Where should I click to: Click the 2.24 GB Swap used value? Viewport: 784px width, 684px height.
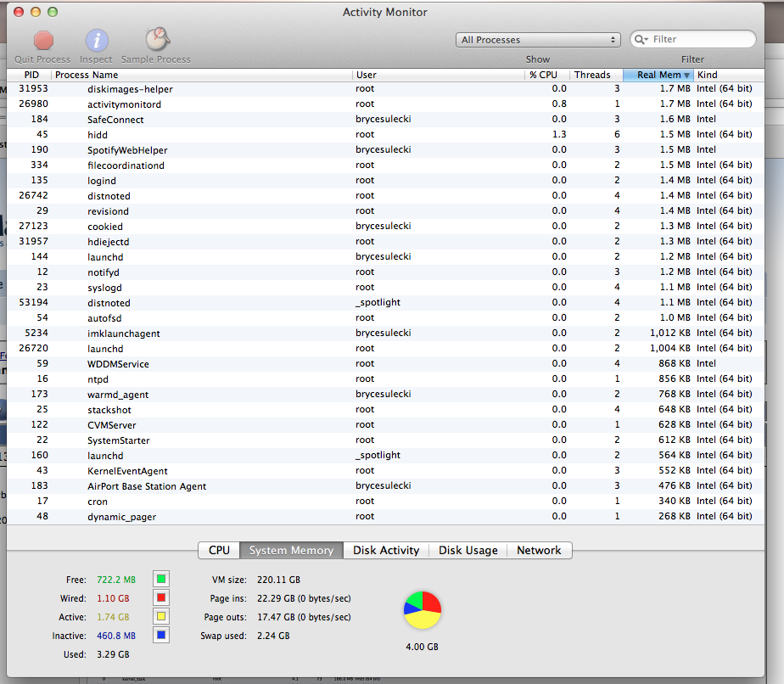[273, 636]
